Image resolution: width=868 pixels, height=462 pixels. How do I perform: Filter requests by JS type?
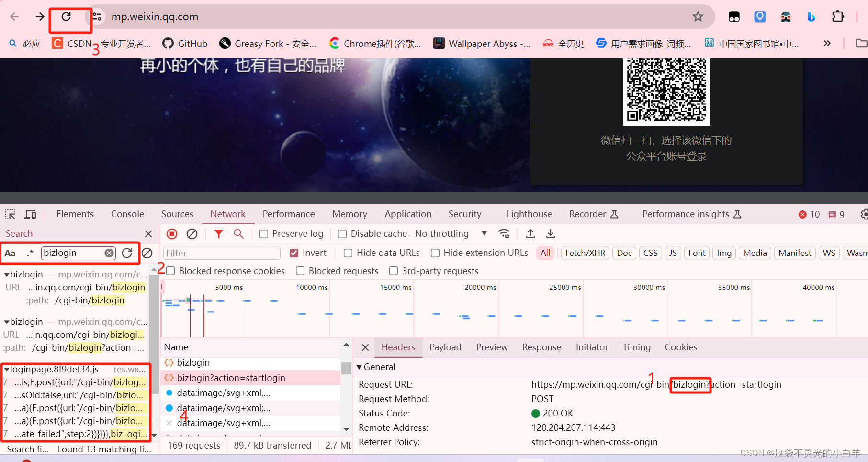coord(673,253)
